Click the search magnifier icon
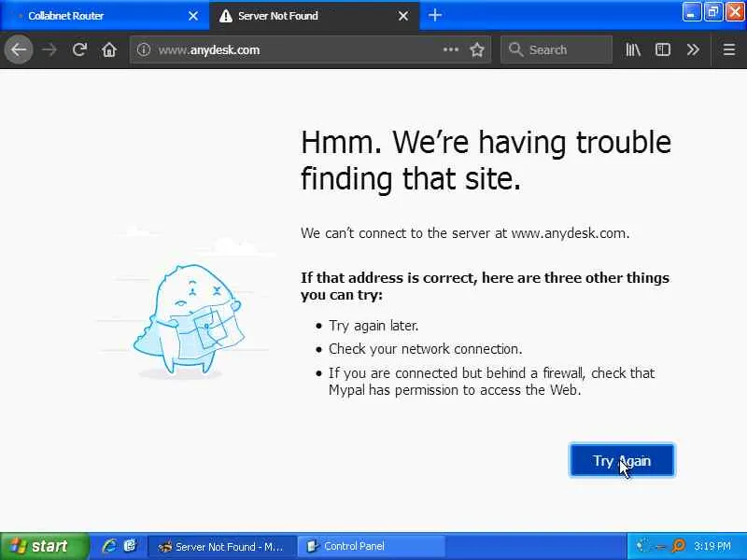Viewport: 747px width, 560px height. coord(515,49)
